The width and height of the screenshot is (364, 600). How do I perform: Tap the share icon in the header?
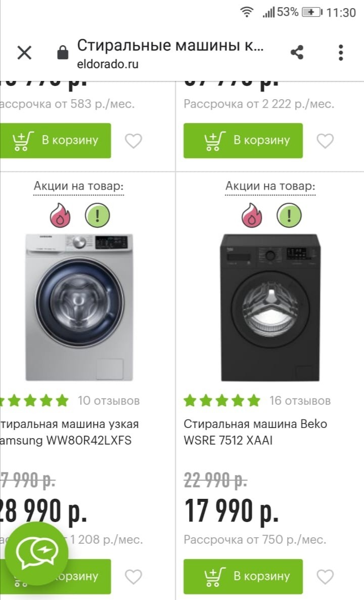pyautogui.click(x=297, y=53)
